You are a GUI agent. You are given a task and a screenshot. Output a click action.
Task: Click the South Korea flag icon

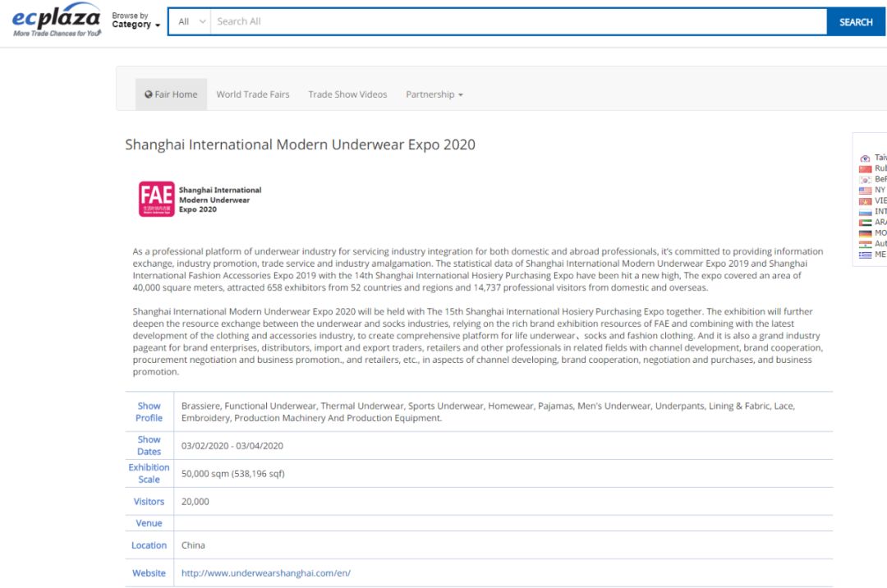tap(865, 179)
